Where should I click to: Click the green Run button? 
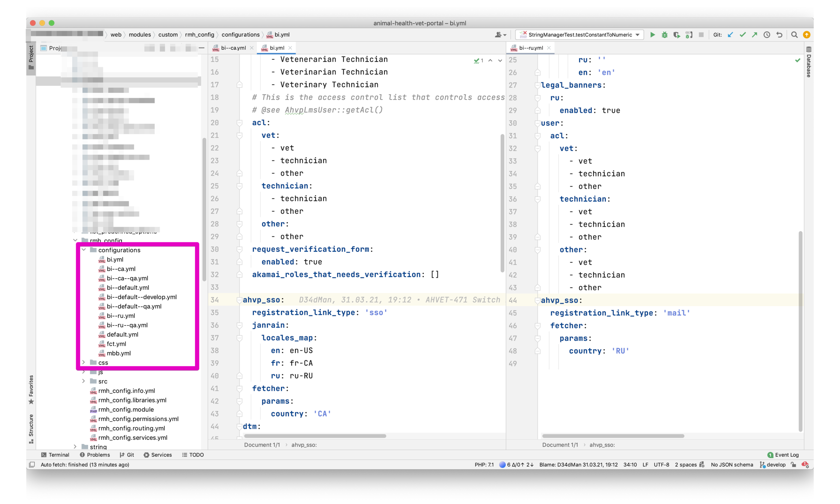(x=652, y=35)
